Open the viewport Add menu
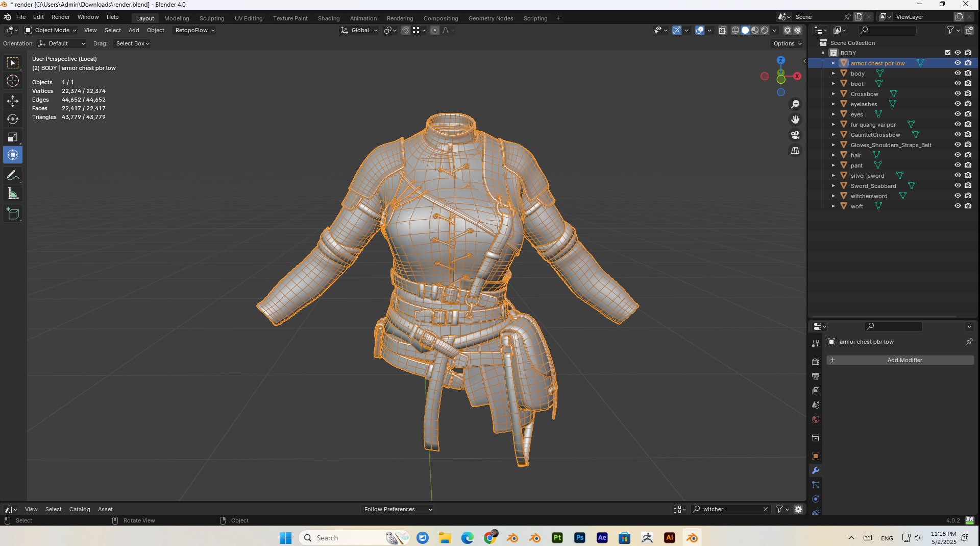Screen dimensions: 980x546 coord(134,30)
